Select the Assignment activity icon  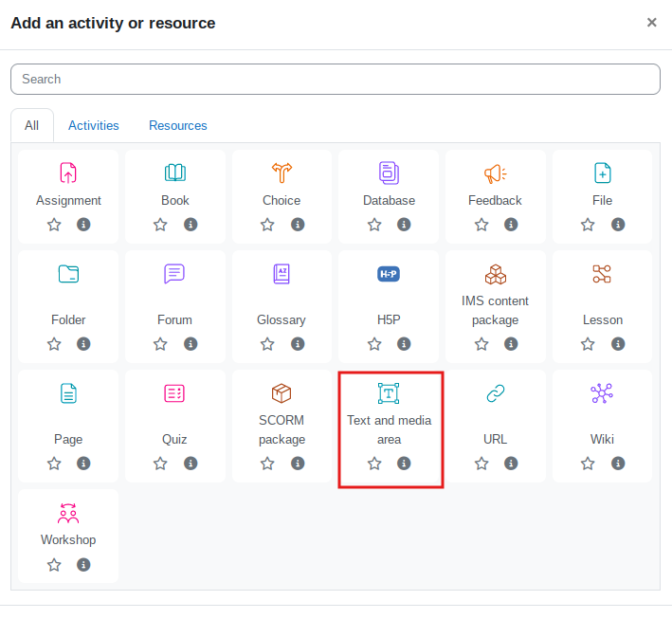click(x=68, y=173)
